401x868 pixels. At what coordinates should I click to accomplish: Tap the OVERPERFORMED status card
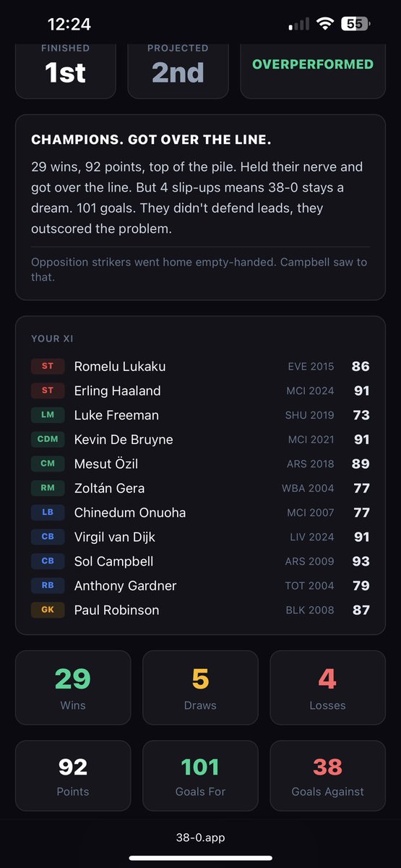pyautogui.click(x=313, y=70)
